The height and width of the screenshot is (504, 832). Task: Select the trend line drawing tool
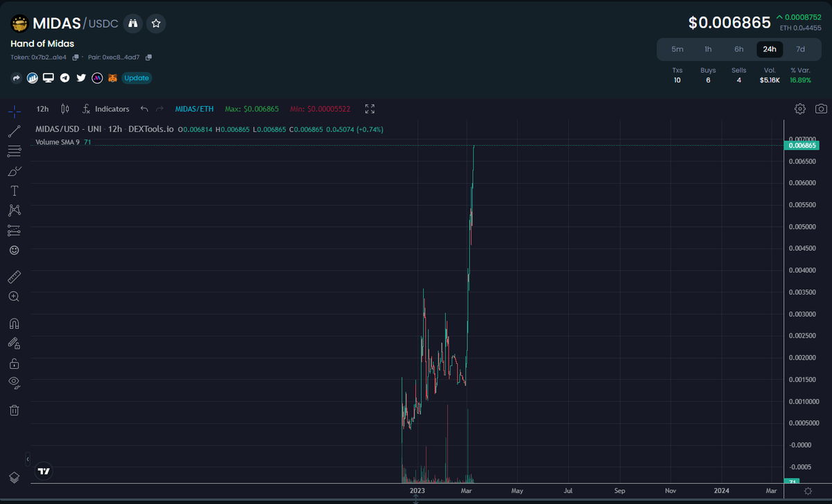click(x=14, y=130)
